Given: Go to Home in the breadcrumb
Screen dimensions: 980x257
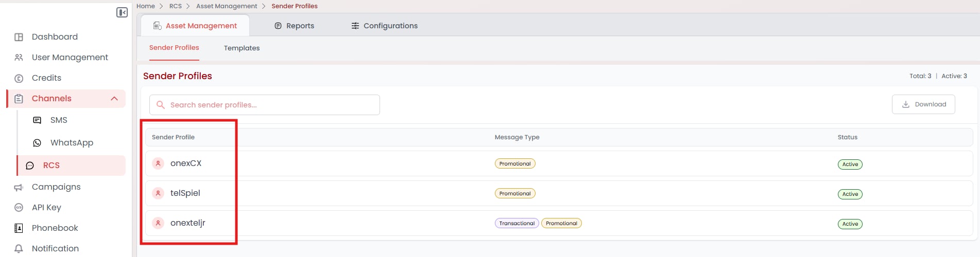Looking at the screenshot, I should tap(146, 6).
